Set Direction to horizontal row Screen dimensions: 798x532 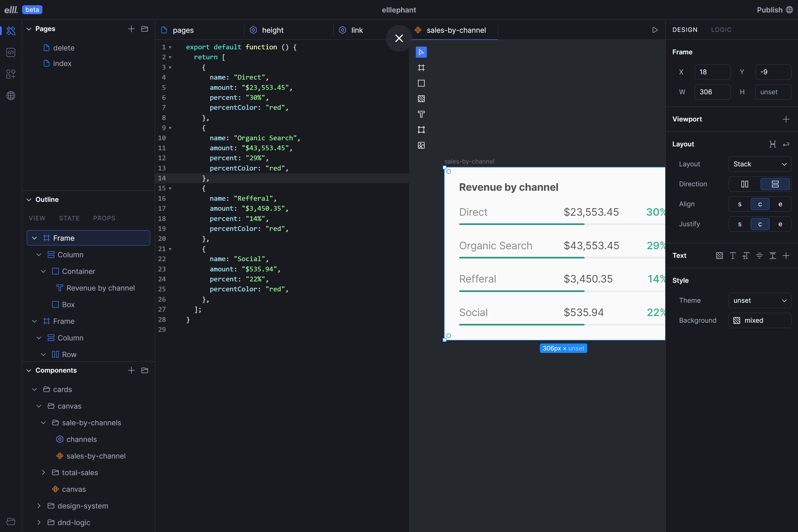745,184
